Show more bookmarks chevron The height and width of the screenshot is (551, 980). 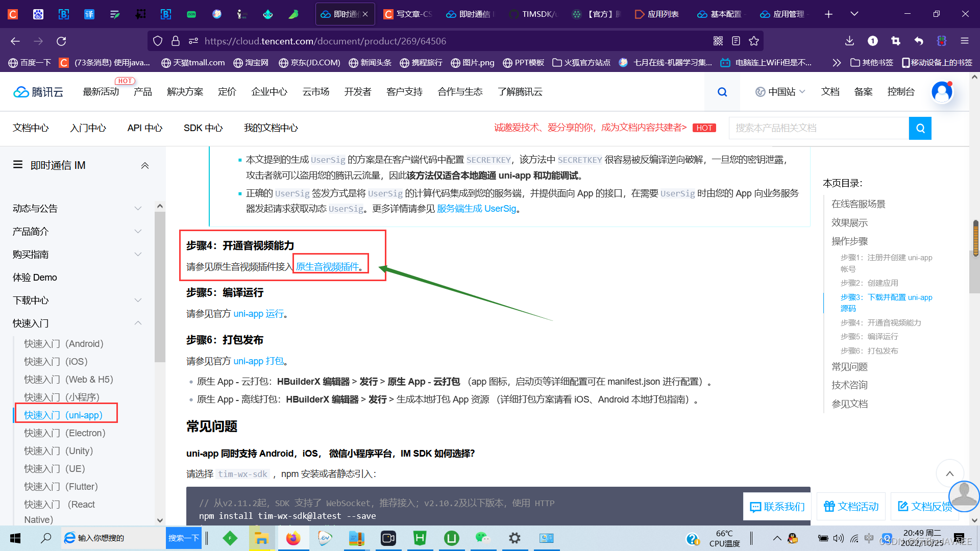[836, 62]
